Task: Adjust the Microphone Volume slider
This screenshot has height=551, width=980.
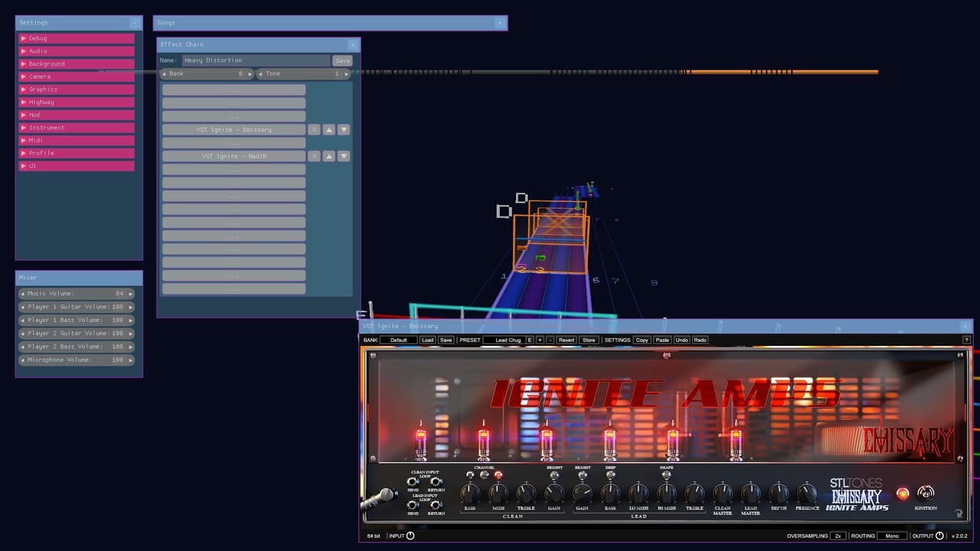Action: 77,360
